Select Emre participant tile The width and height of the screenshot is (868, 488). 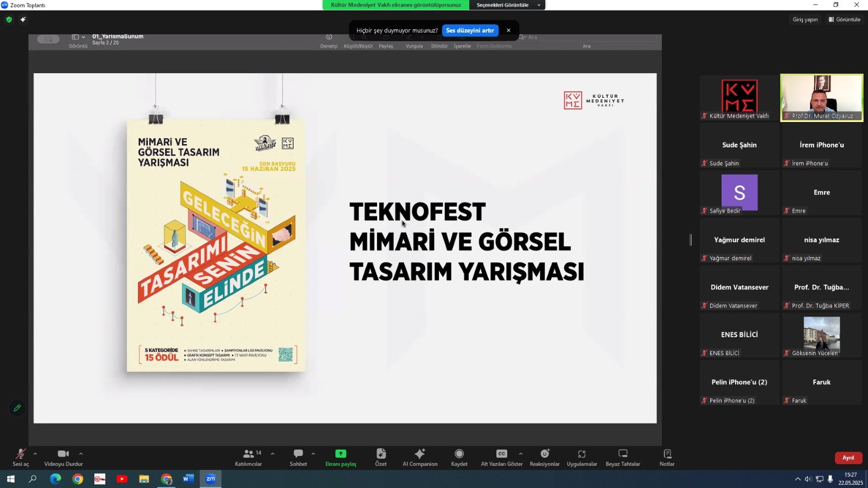point(822,192)
